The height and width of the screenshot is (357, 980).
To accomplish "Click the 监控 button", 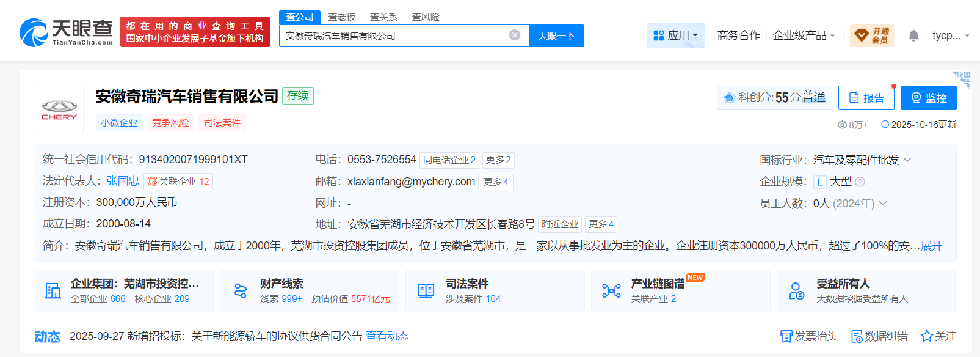I will tap(929, 98).
